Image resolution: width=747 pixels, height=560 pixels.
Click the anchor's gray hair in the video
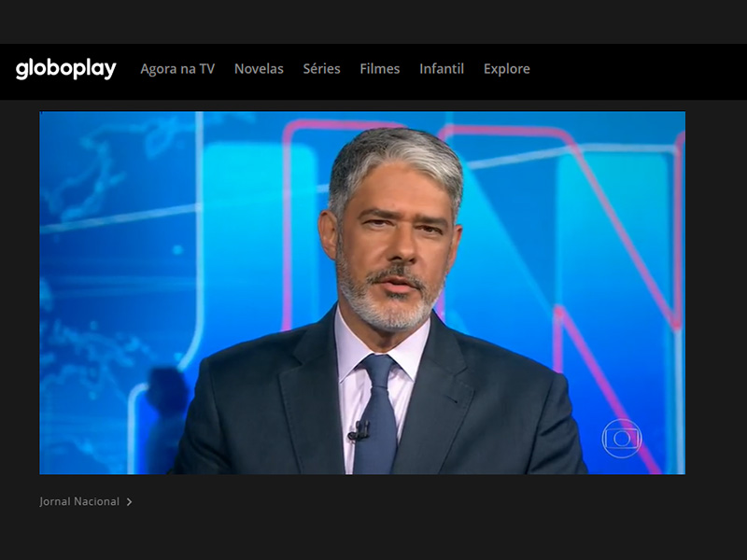click(392, 154)
